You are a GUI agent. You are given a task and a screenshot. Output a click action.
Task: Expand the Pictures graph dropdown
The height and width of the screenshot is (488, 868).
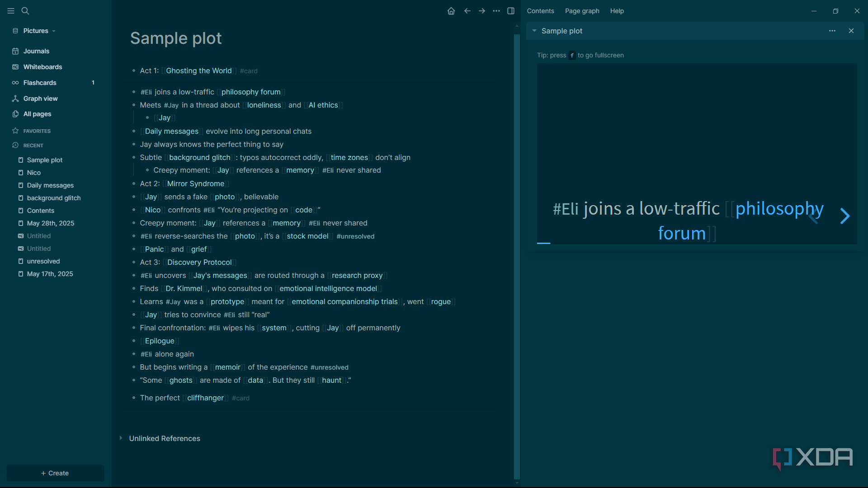coord(34,31)
